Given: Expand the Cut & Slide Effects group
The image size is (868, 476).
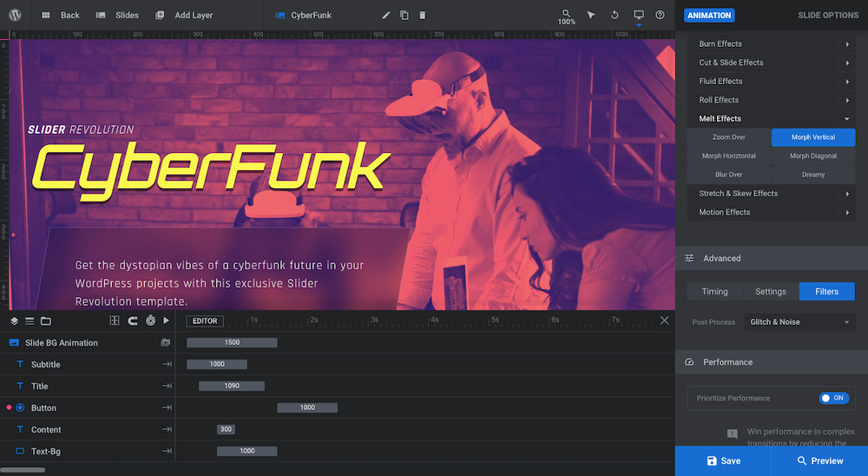Looking at the screenshot, I should (x=771, y=63).
